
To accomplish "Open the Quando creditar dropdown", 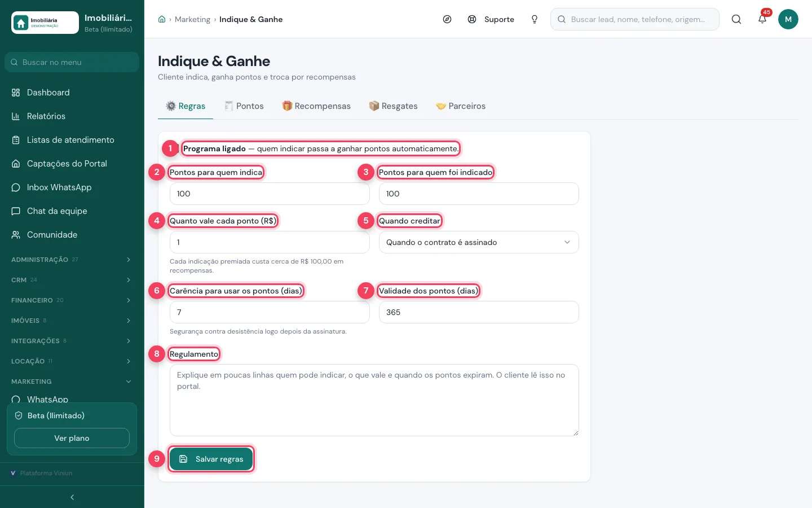I will coord(479,242).
